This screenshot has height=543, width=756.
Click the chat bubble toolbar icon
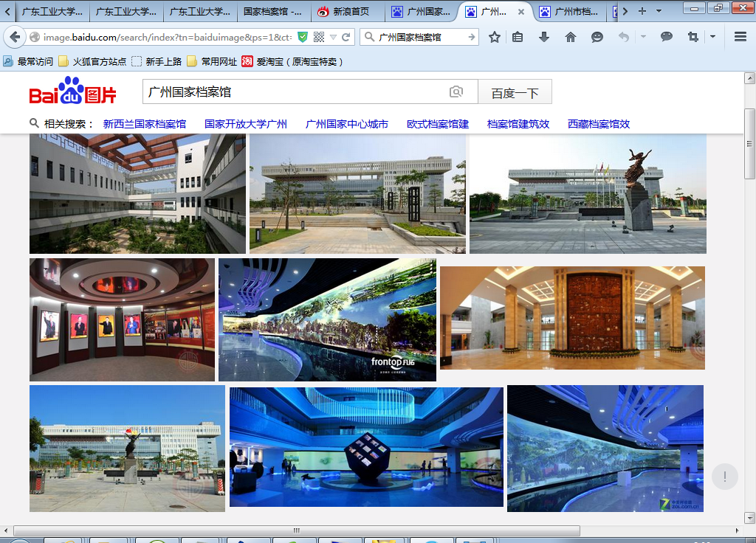[667, 37]
